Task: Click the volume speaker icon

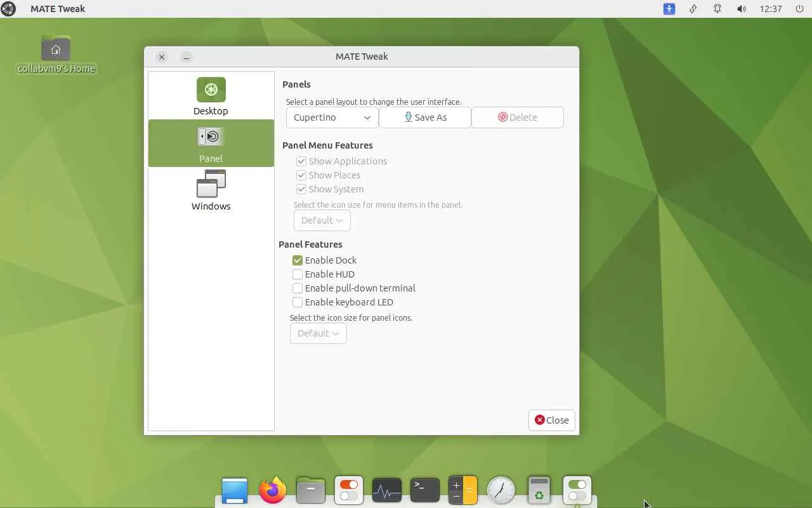Action: (x=742, y=9)
